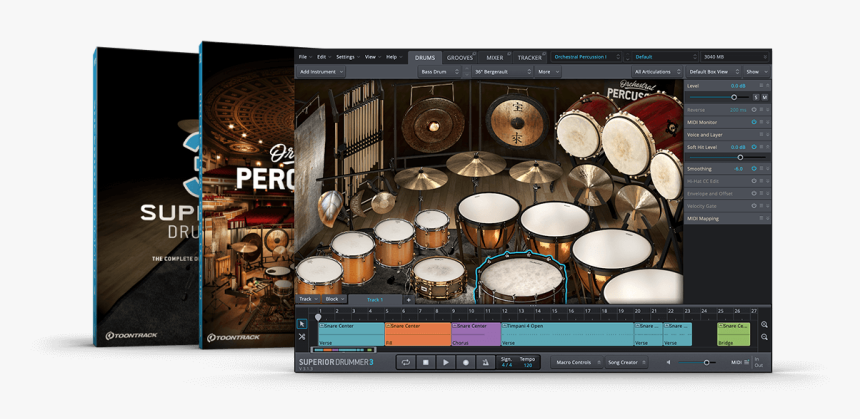Solo the instrument with the S button
The image size is (860, 419).
[x=756, y=97]
